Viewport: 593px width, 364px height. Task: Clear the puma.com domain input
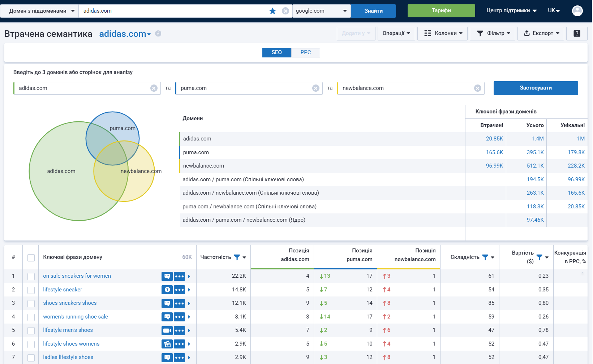[315, 88]
